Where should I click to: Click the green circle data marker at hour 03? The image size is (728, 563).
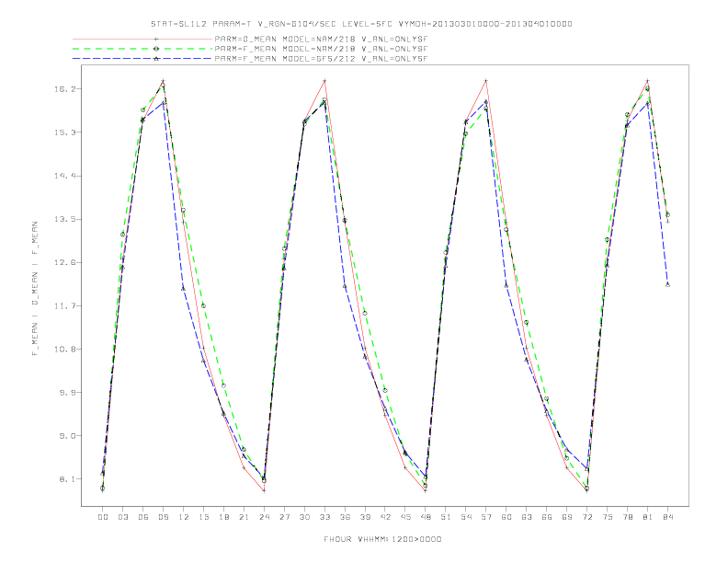[x=122, y=234]
